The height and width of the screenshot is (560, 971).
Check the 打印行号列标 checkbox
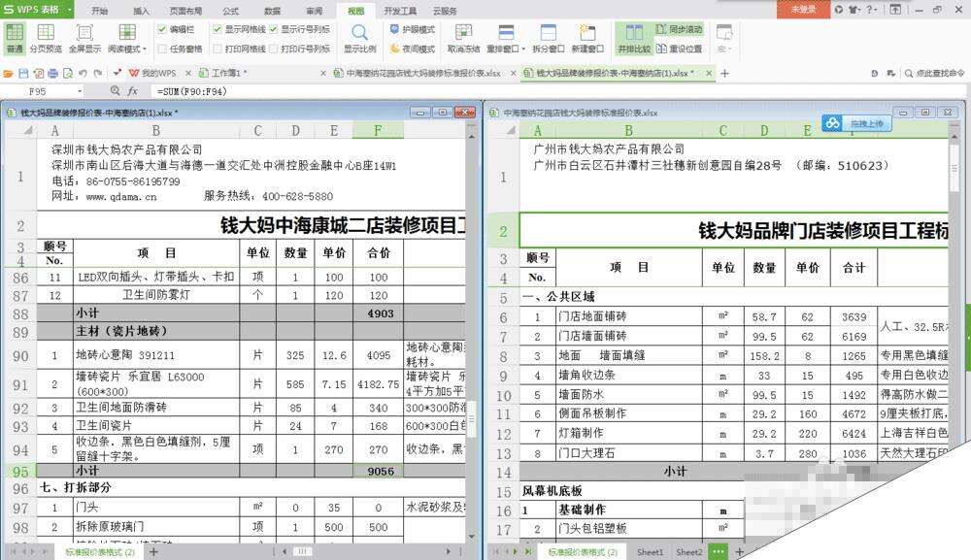coord(274,48)
